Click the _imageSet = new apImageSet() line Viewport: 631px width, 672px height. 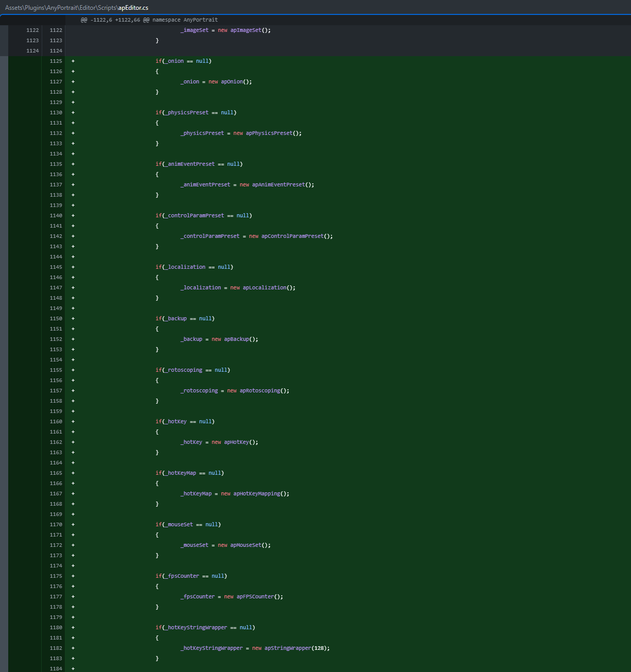coord(225,30)
